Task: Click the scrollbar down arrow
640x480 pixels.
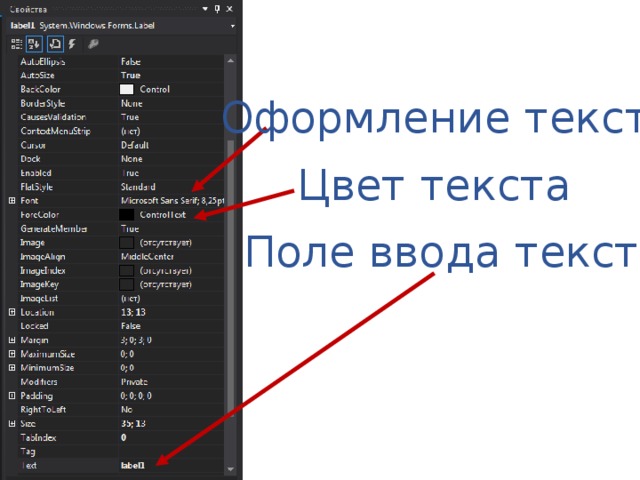Action: (x=231, y=469)
